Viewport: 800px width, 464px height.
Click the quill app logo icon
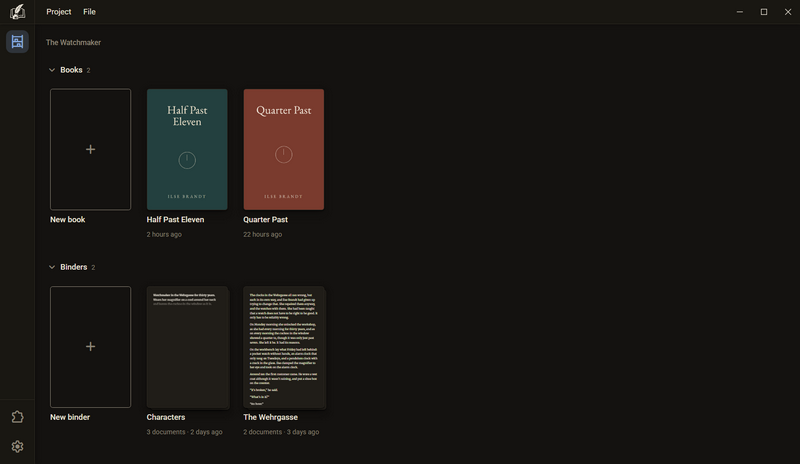click(x=17, y=11)
